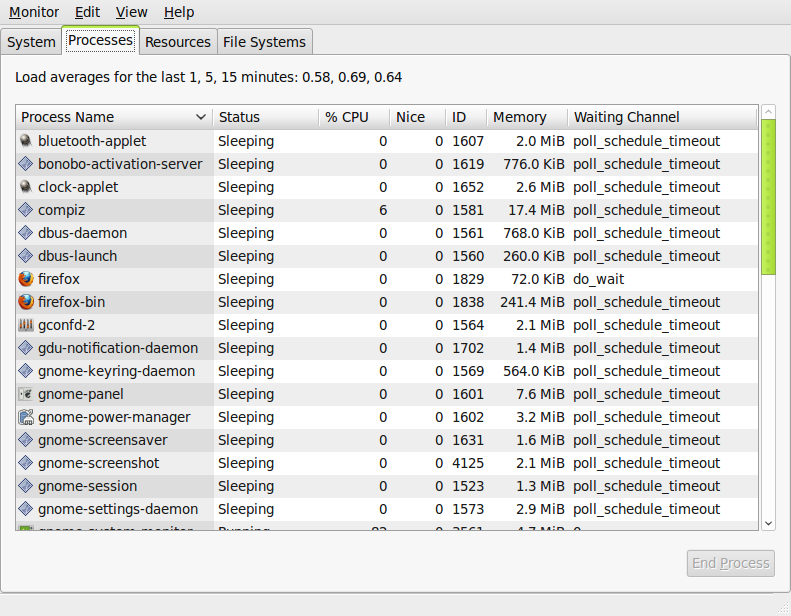Click the gnome-panel process icon

tap(26, 394)
